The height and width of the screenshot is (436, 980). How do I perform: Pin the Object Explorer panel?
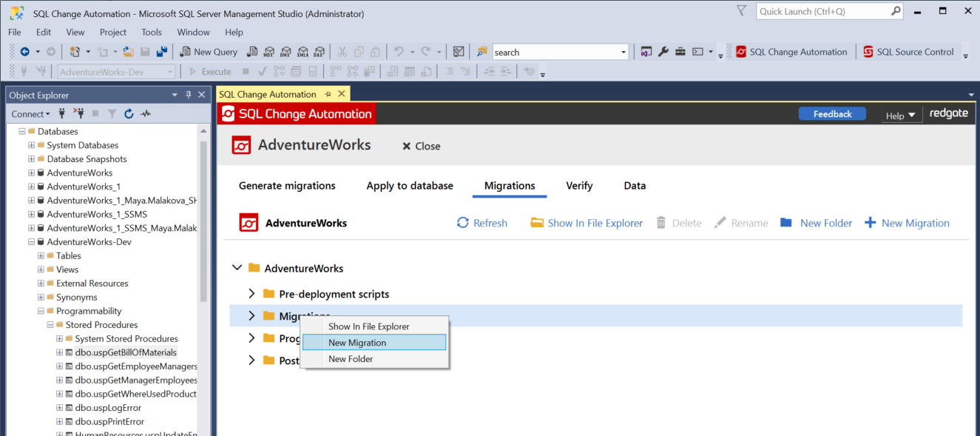pos(189,95)
